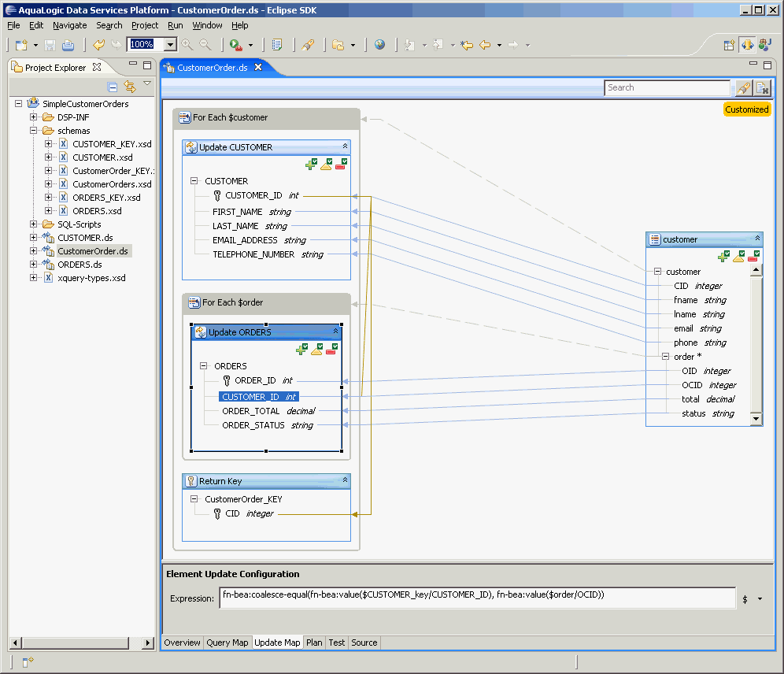Image resolution: width=784 pixels, height=674 pixels.
Task: Select ORDERS.ds in Project Explorer
Action: tap(80, 265)
